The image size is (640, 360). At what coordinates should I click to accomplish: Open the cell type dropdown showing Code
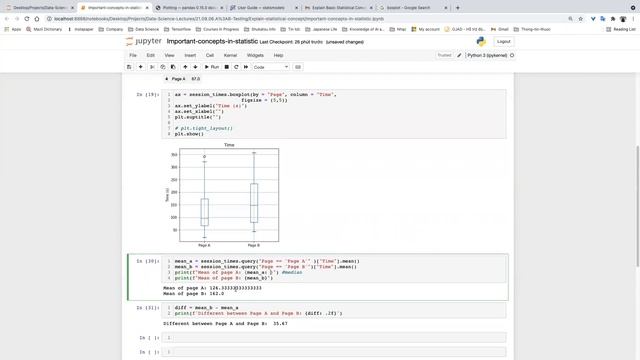(271, 67)
